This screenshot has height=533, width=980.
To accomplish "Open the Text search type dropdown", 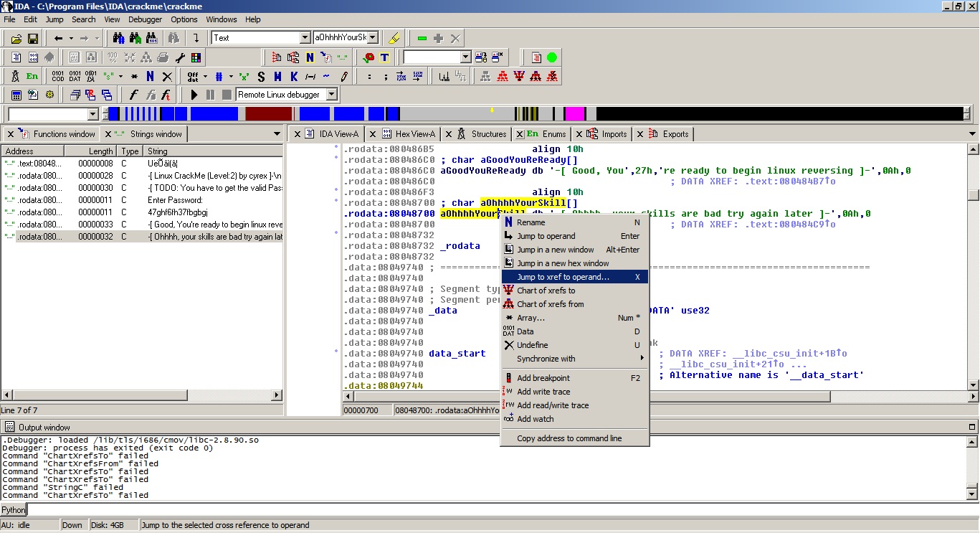I will tap(305, 38).
